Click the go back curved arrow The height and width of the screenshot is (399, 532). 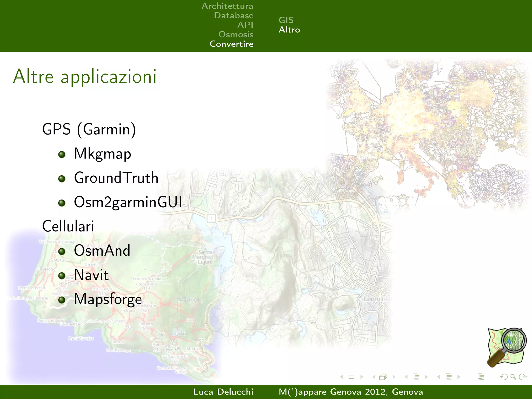click(503, 377)
